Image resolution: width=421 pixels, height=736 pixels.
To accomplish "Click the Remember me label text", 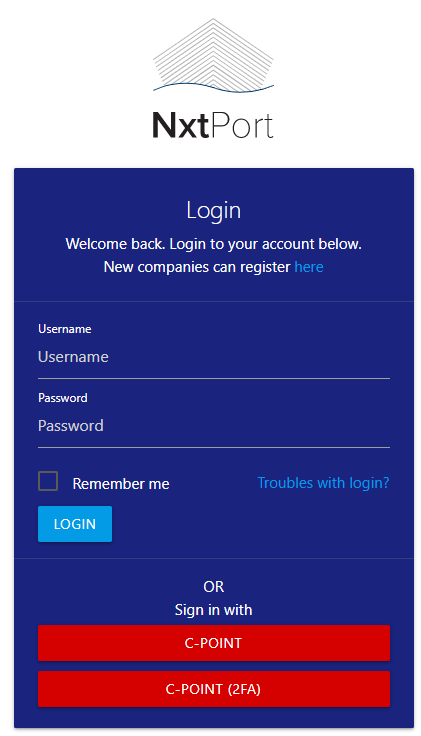I will click(121, 483).
